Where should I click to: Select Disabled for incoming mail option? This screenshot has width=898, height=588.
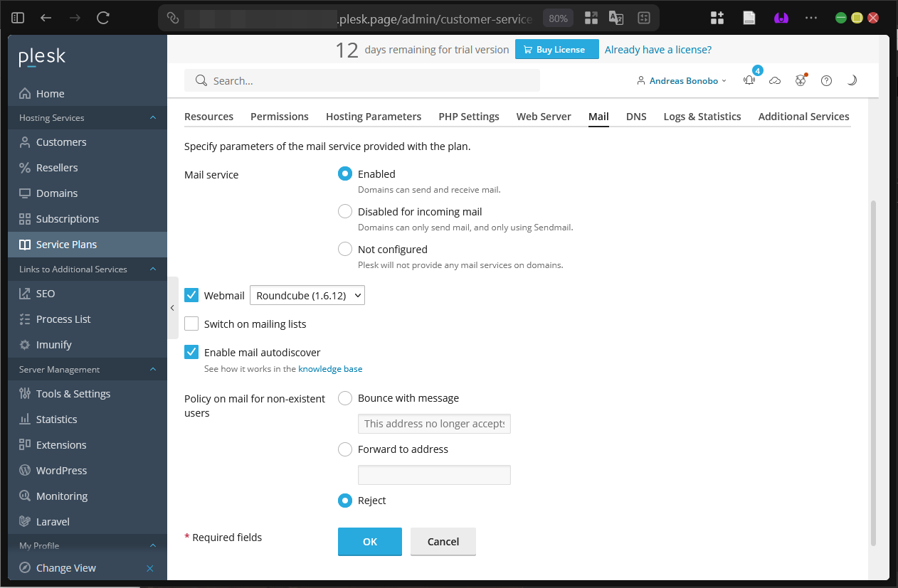tap(345, 212)
